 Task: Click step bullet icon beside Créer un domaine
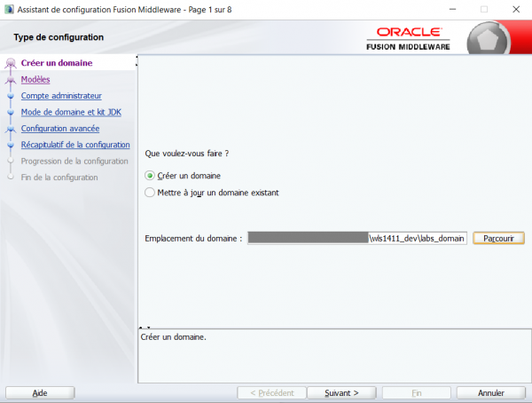[x=11, y=63]
